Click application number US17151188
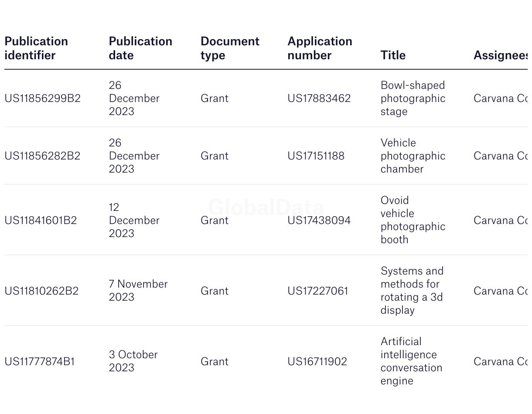This screenshot has height=414, width=532. pyautogui.click(x=316, y=156)
